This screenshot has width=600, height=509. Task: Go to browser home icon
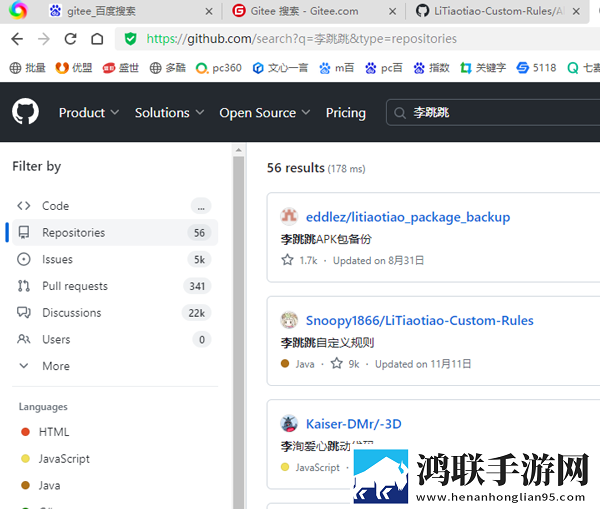click(97, 39)
